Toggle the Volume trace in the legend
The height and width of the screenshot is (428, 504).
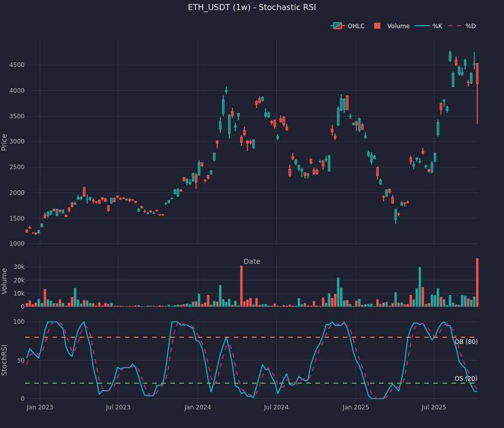[x=392, y=26]
